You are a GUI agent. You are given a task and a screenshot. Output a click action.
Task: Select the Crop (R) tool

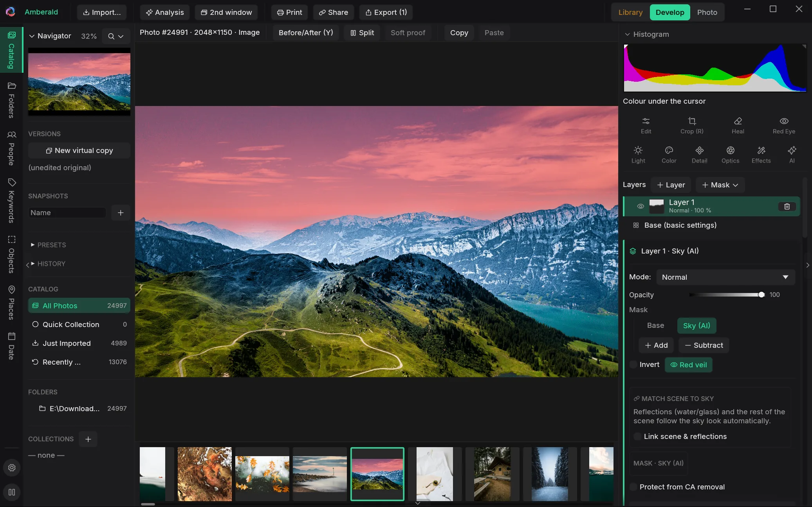pyautogui.click(x=692, y=125)
